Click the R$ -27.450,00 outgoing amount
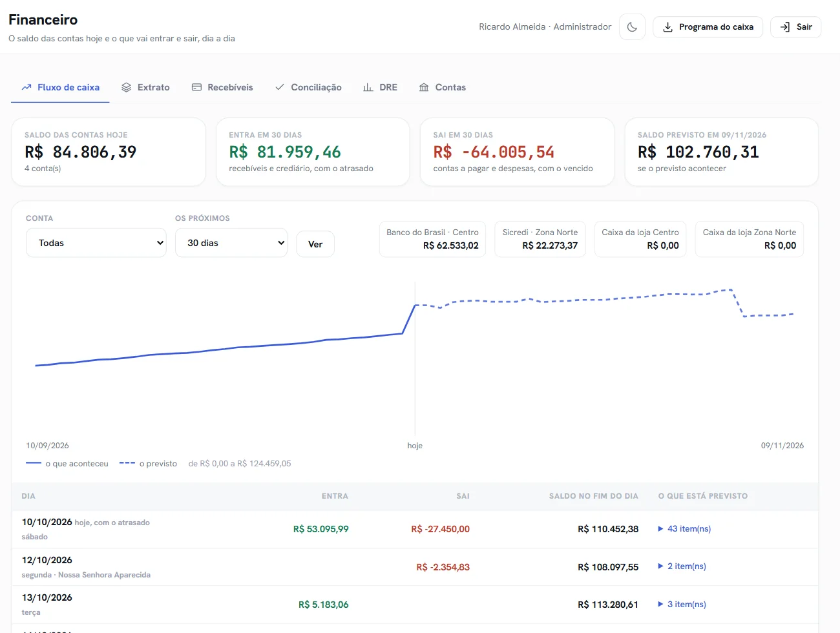Viewport: 840px width, 633px height. [441, 529]
